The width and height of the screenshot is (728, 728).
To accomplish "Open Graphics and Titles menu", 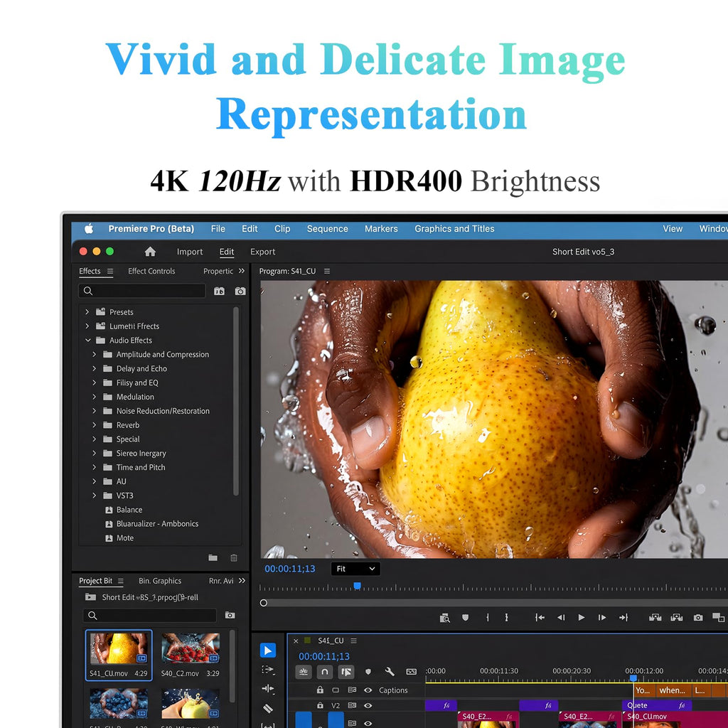I will 454,228.
